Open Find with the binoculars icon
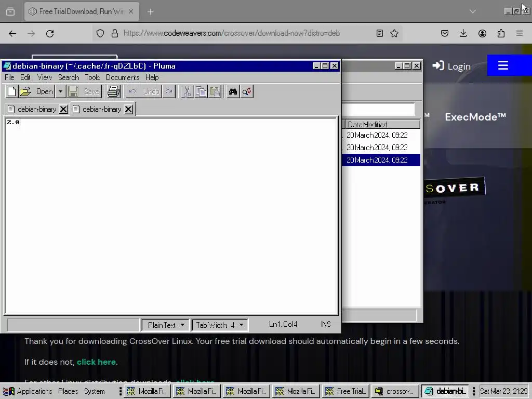Screen dimensions: 532x399 tap(233, 91)
